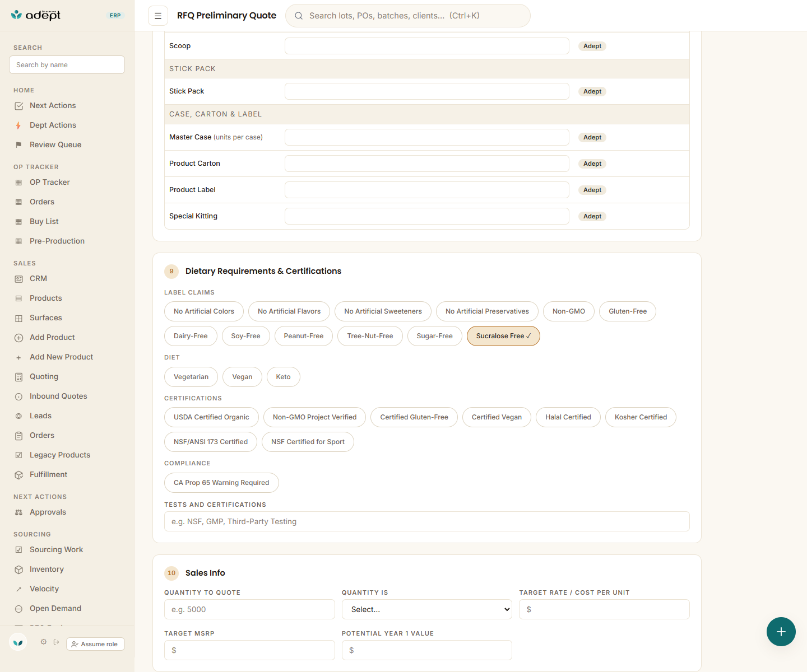807x672 pixels.
Task: Click the Quoting calculator icon
Action: pyautogui.click(x=18, y=377)
